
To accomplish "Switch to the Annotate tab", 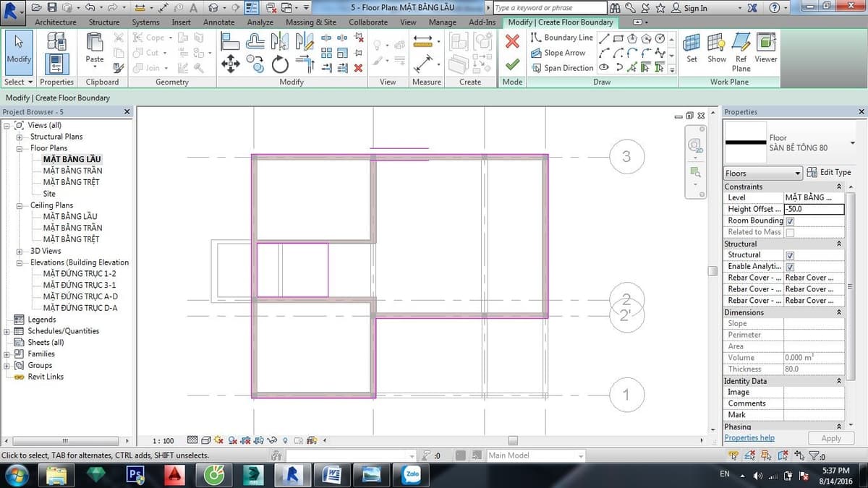I will tap(218, 22).
